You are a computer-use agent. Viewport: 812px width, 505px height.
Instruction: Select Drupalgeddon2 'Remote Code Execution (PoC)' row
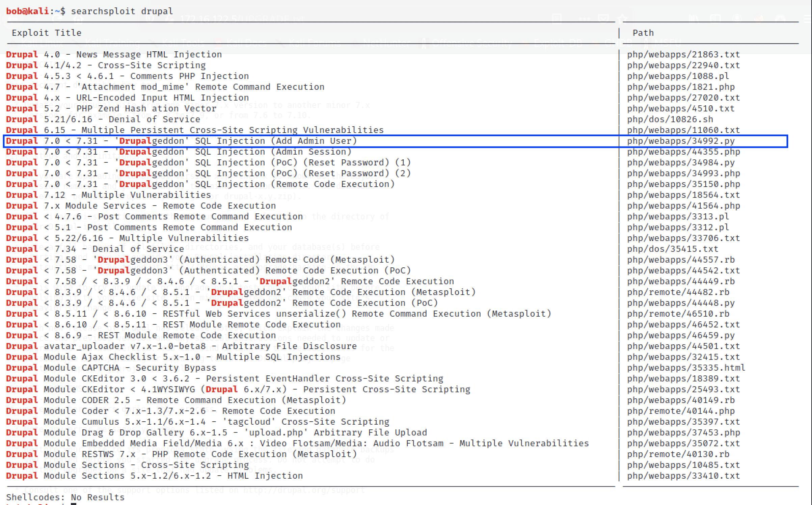(x=222, y=303)
